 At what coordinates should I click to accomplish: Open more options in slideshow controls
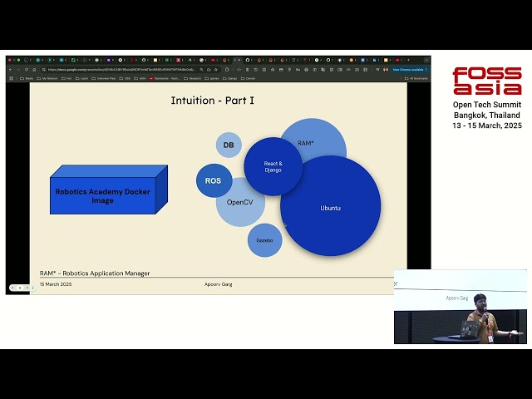coord(33,288)
